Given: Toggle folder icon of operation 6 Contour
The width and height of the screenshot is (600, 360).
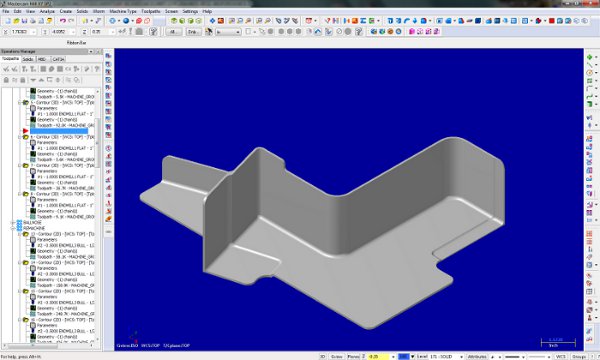Looking at the screenshot, I should pos(26,137).
